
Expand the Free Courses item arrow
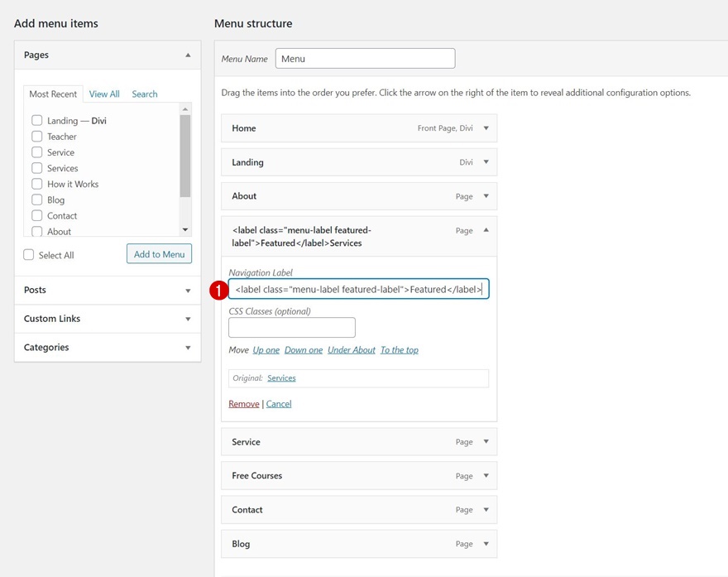486,476
